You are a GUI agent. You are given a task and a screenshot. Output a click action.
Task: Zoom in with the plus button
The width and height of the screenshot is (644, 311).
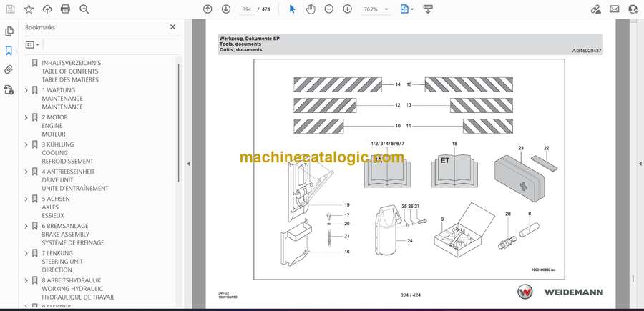pos(347,9)
